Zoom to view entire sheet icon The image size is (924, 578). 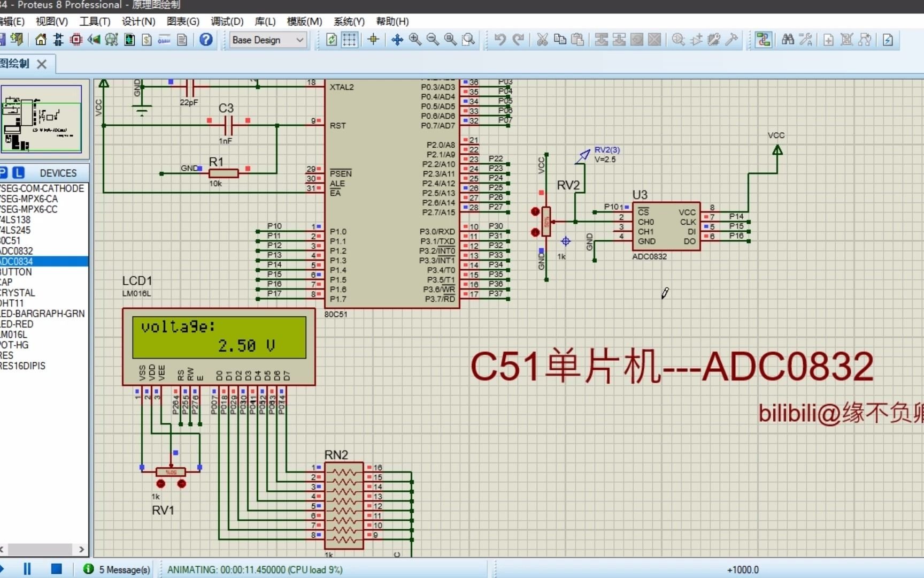click(x=450, y=40)
